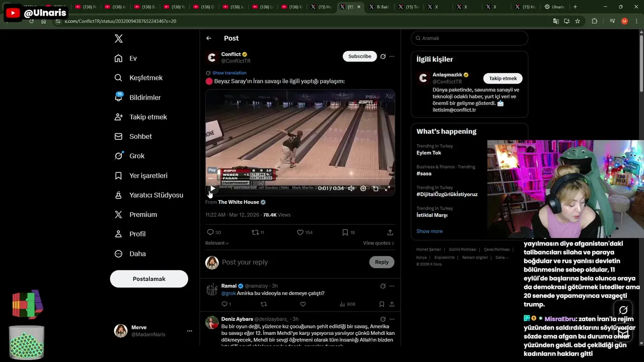Play the bowling video

pos(212,189)
